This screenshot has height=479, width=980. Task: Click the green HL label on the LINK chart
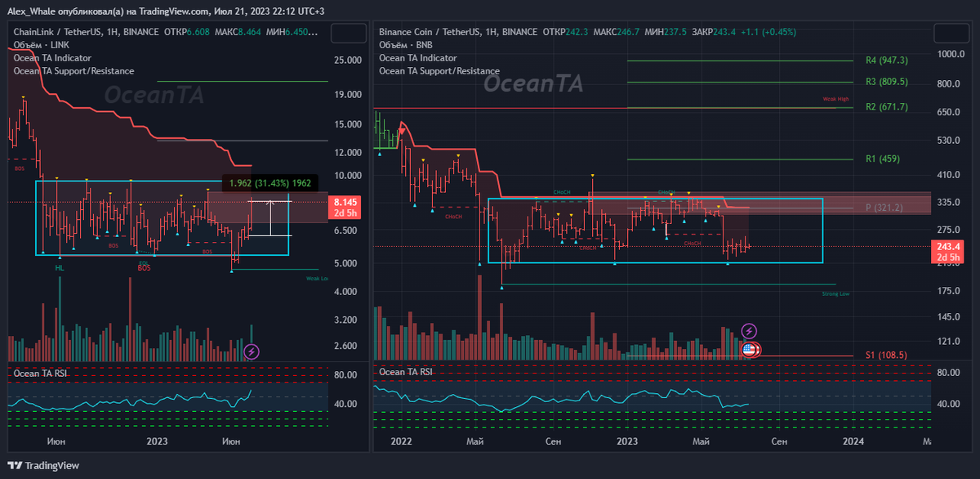[60, 268]
